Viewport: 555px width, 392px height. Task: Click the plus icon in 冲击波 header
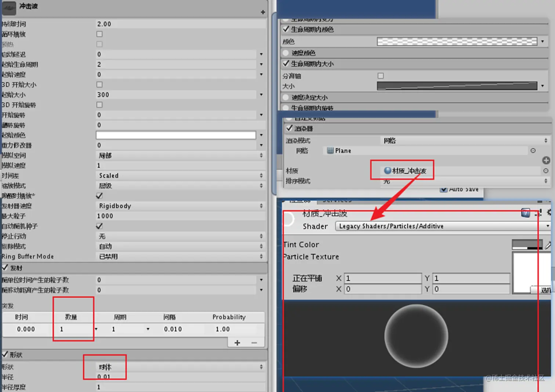coord(263,12)
